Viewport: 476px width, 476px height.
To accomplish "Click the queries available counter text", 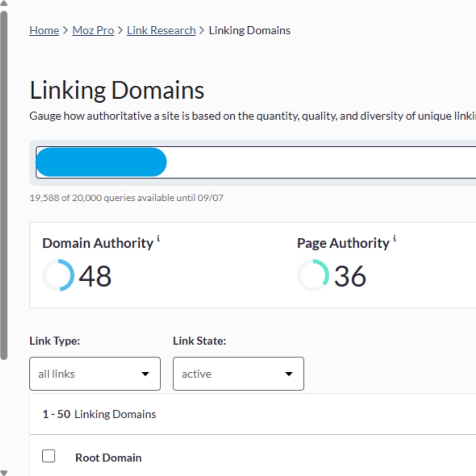I will (126, 197).
